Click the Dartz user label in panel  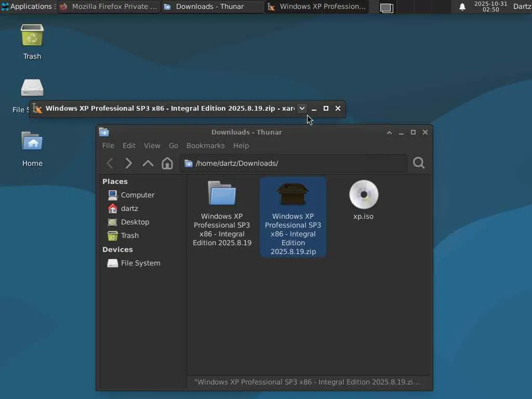point(522,6)
